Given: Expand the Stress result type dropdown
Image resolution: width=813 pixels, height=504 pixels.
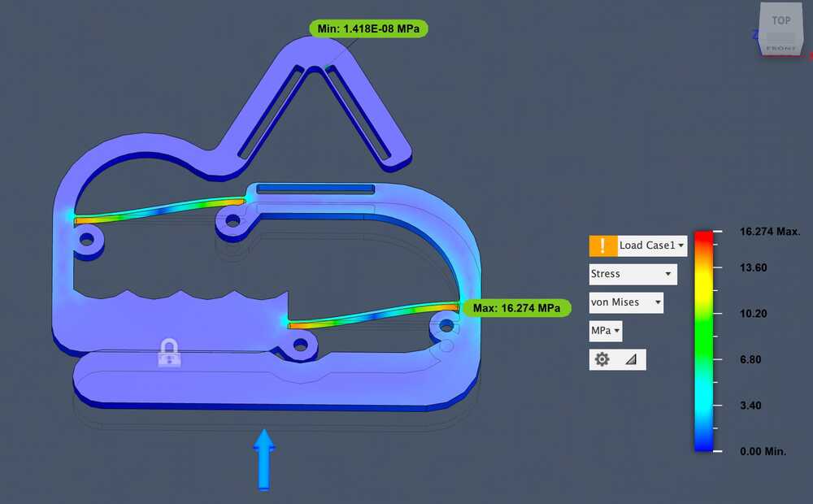Looking at the screenshot, I should tap(633, 274).
